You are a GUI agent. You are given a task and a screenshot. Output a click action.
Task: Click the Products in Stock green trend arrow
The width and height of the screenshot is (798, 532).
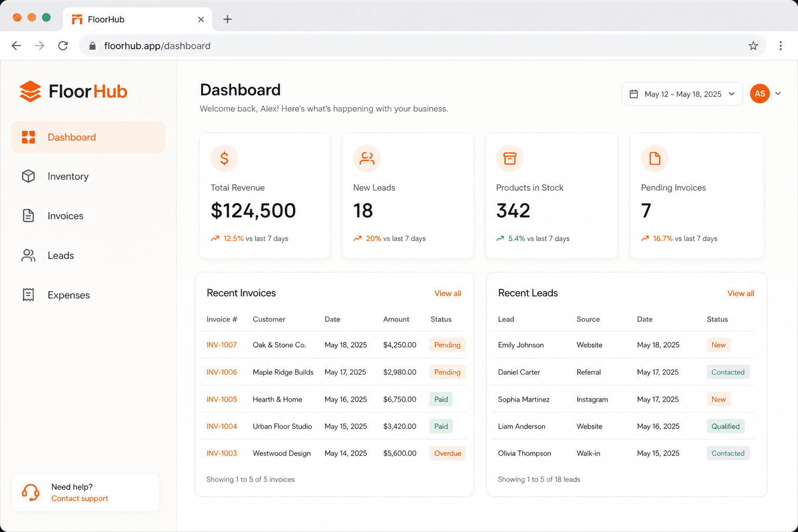tap(500, 238)
